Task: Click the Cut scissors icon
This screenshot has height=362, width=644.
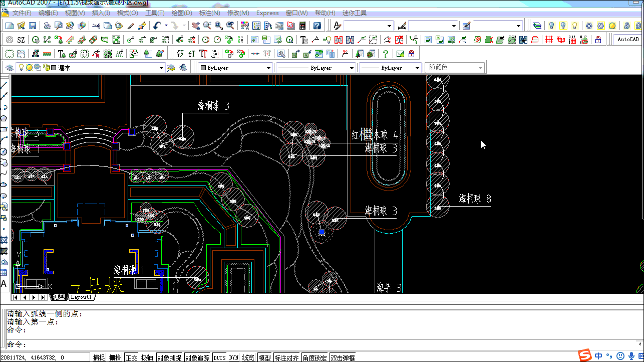Action: [x=95, y=26]
